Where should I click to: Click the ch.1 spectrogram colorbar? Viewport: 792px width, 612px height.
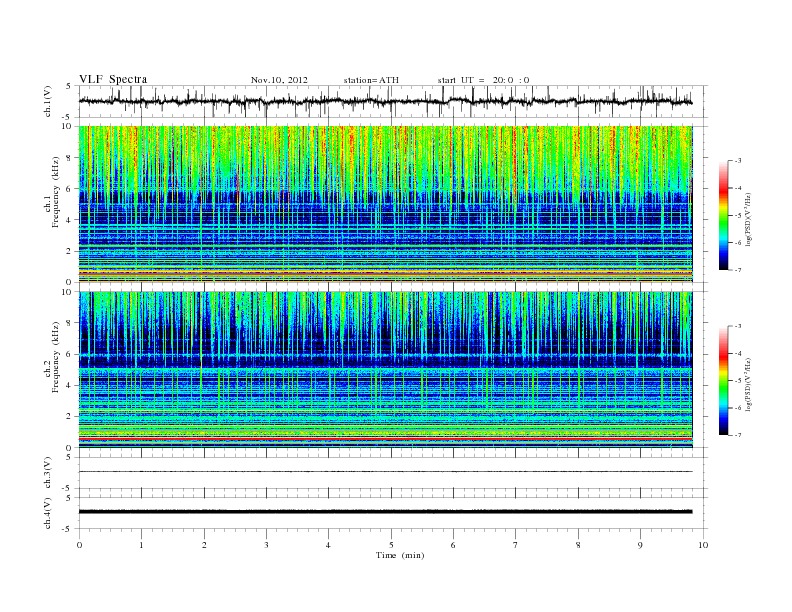(723, 215)
